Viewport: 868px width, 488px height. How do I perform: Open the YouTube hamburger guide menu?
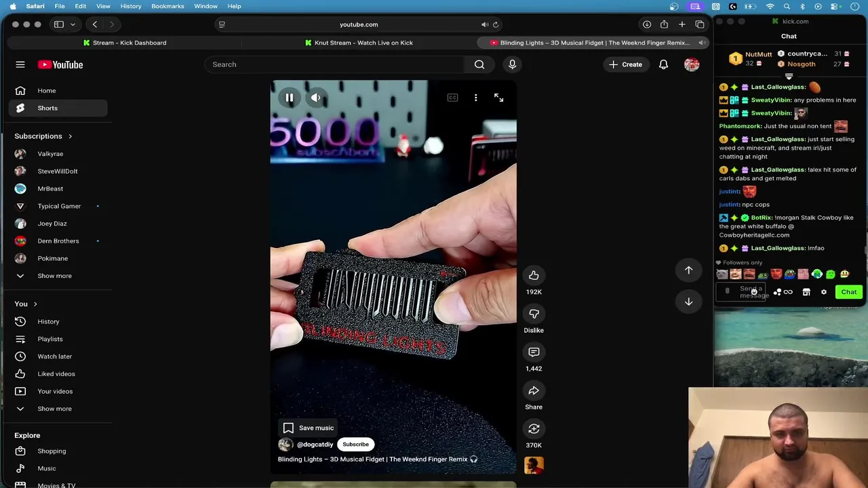tap(20, 64)
